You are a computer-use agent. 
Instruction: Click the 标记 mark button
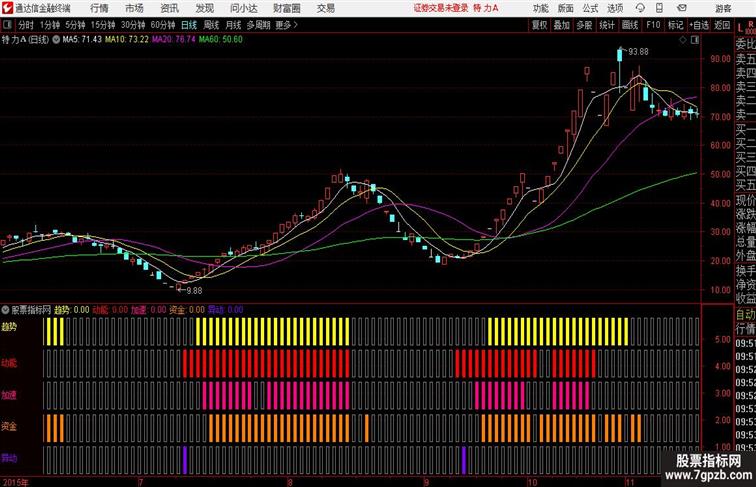675,25
